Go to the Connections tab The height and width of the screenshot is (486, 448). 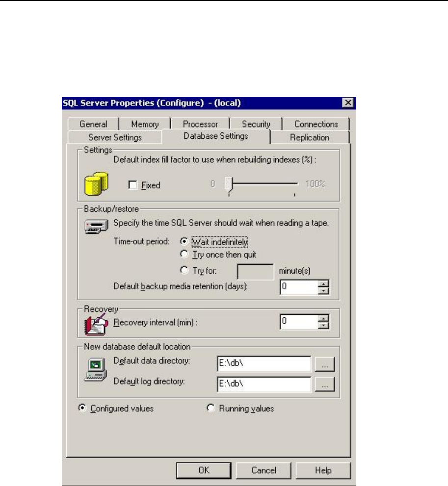[x=316, y=124]
